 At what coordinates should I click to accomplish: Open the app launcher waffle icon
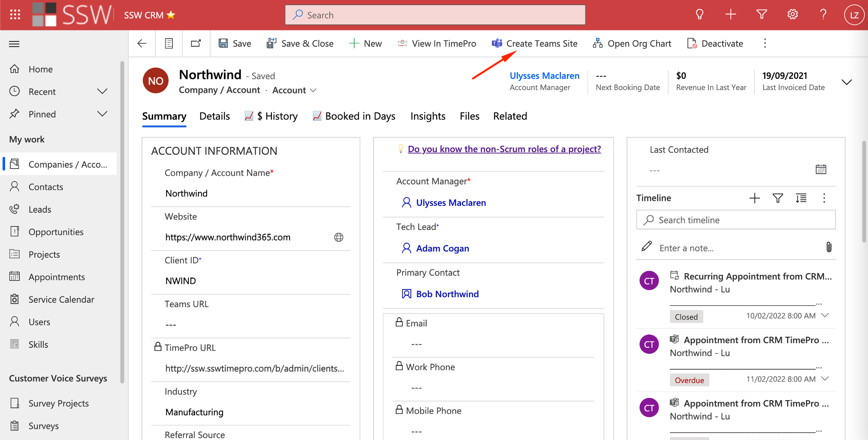click(15, 15)
